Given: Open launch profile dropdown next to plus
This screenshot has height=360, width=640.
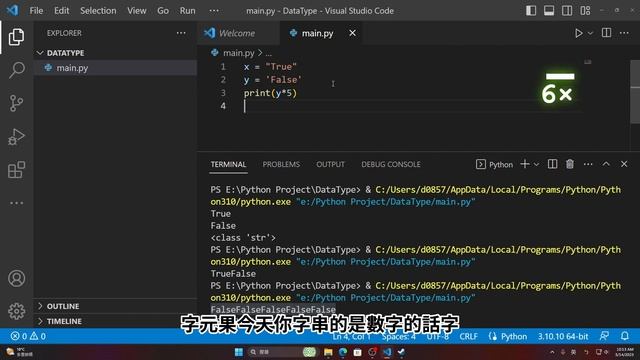Looking at the screenshot, I should coord(536,164).
